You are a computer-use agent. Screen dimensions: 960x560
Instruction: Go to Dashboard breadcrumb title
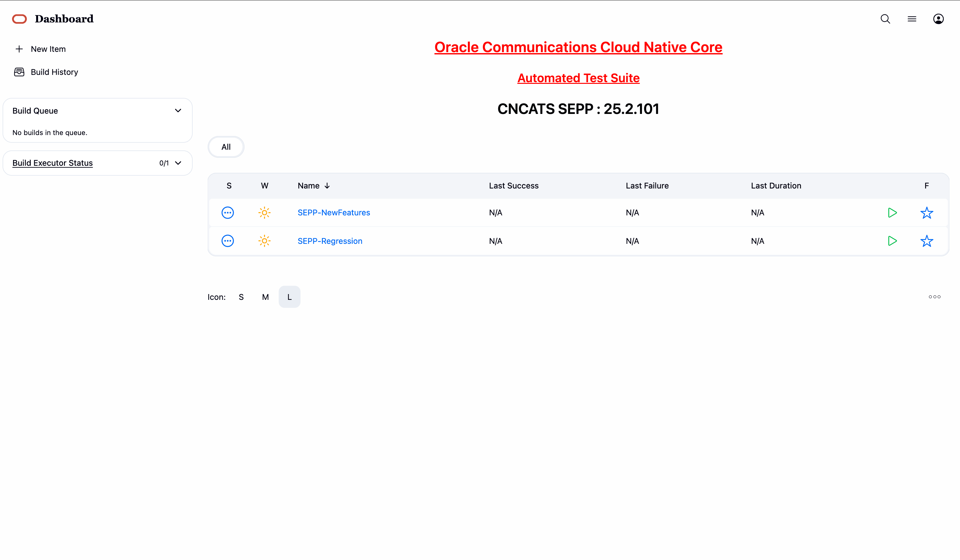64,19
